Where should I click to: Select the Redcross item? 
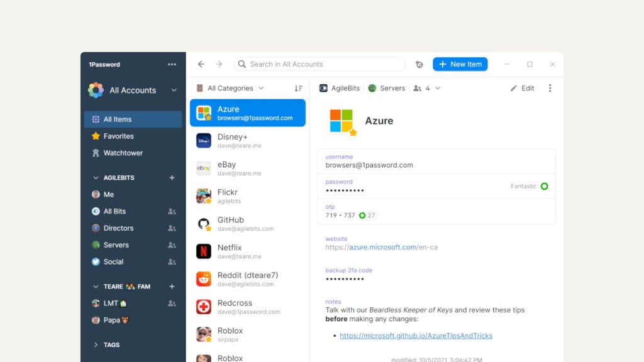[248, 307]
